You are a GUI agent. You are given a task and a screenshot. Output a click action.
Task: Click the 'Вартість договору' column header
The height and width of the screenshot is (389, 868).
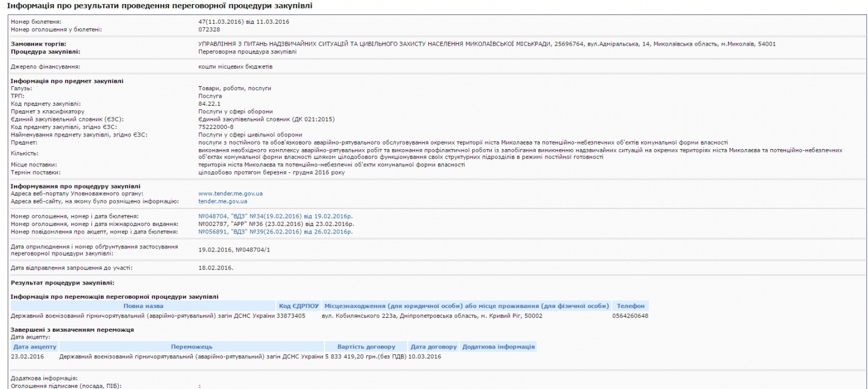[x=366, y=347]
